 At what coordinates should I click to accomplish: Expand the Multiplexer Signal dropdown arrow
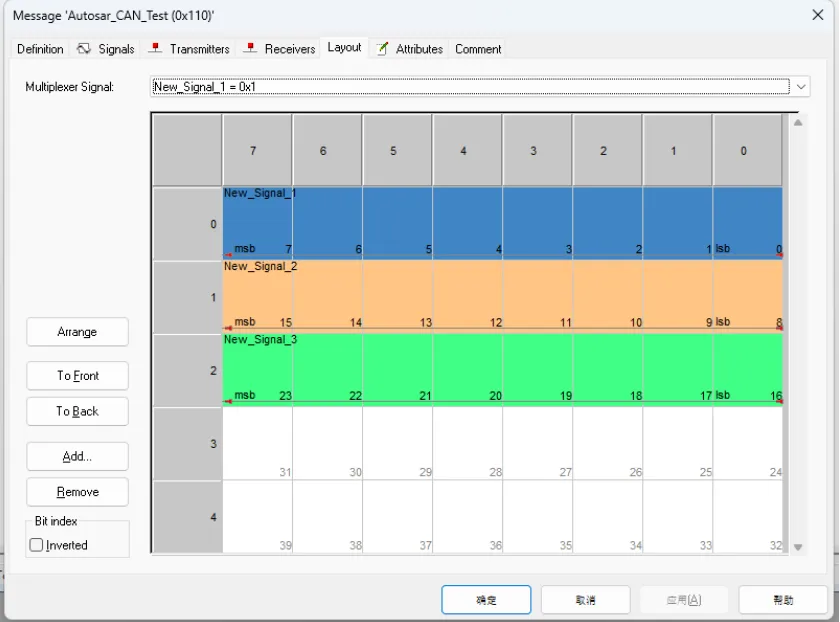coord(801,87)
